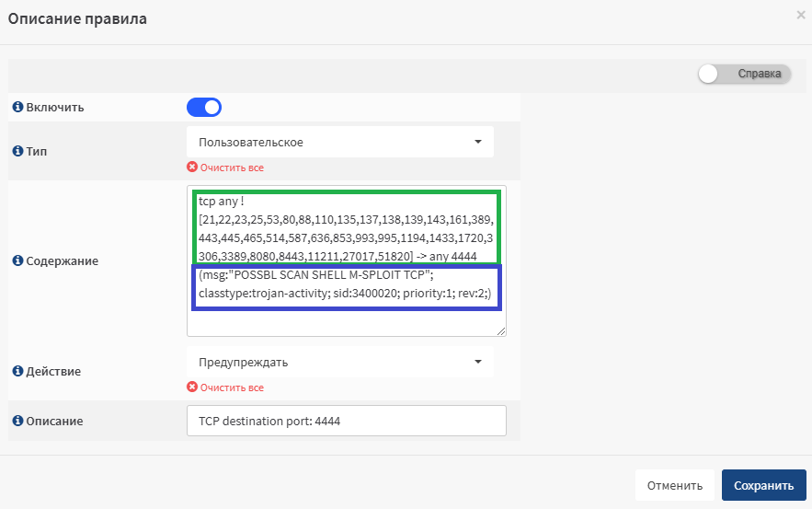Save the rule with Сохранить
The image size is (812, 509).
(x=764, y=485)
